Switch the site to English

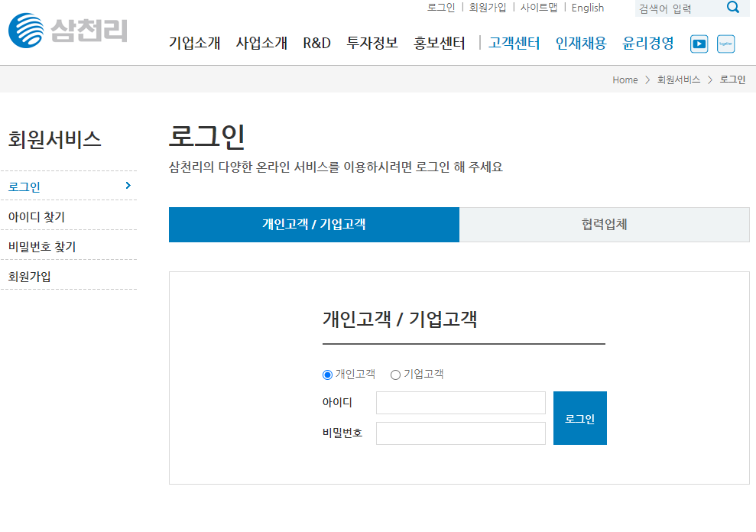(x=588, y=8)
